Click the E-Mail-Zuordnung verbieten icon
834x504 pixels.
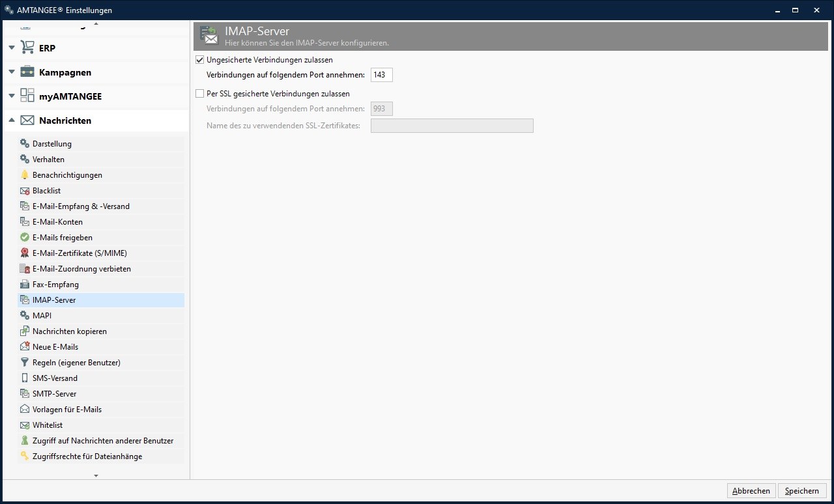(25, 269)
